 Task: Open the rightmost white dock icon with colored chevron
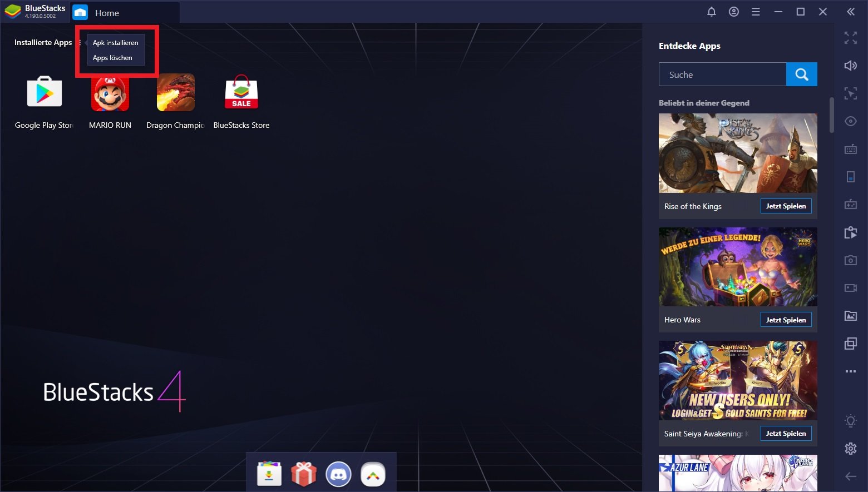(373, 474)
